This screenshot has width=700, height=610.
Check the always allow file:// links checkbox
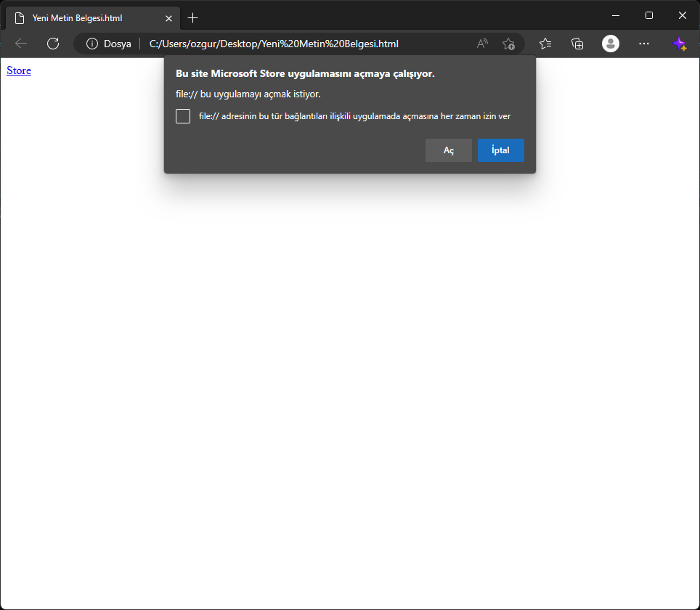pyautogui.click(x=183, y=116)
